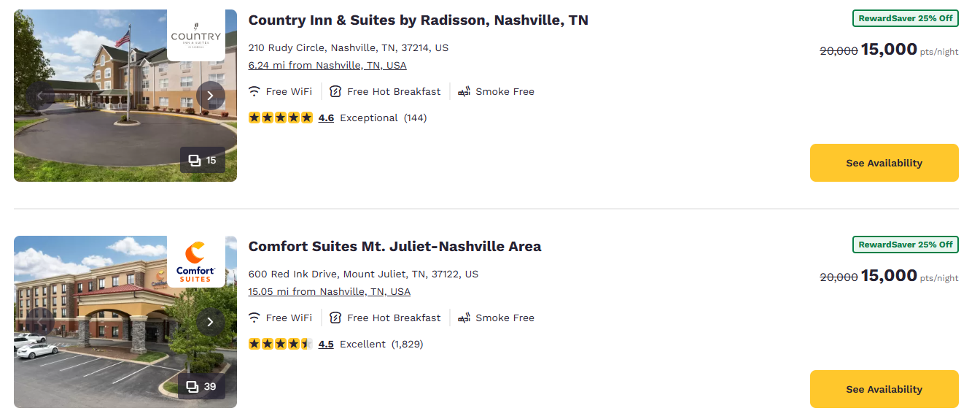Open Country Inn photo gallery (15 photos)
The width and height of the screenshot is (980, 419).
click(x=203, y=160)
